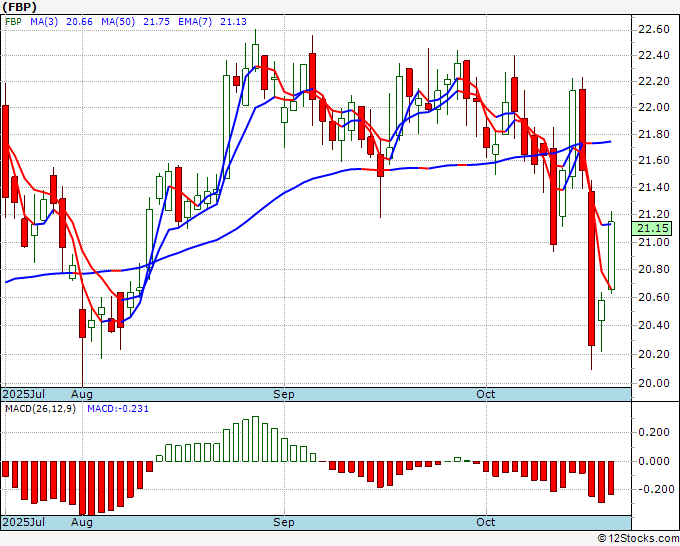Click the 21.20 price axis label
The width and height of the screenshot is (680, 546).
(654, 214)
